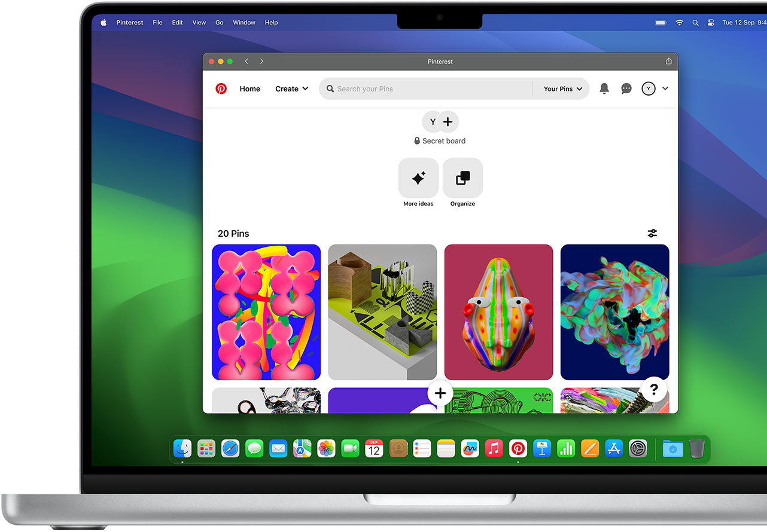The image size is (767, 532).
Task: Open the Window menu in menu bar
Action: click(244, 23)
